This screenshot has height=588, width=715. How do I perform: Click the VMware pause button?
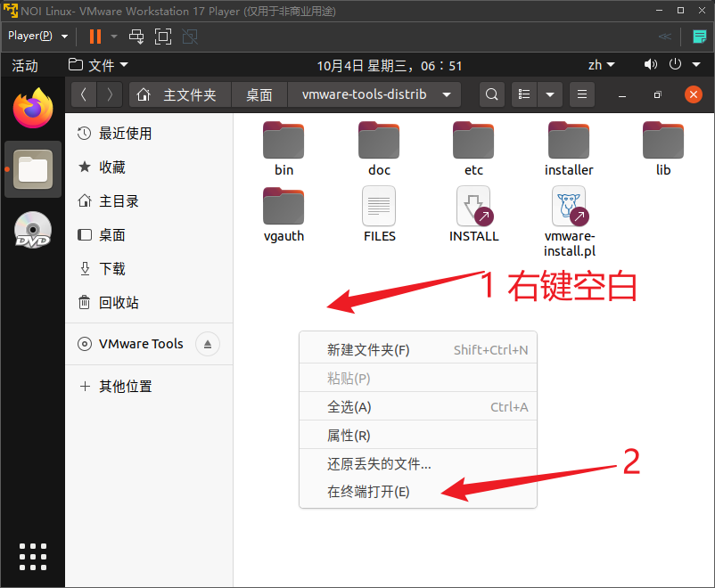tap(95, 37)
